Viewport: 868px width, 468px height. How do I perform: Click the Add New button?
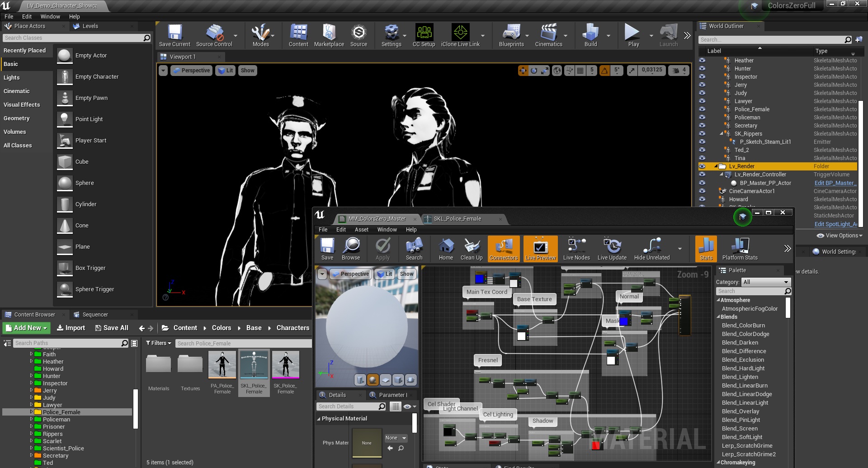tap(27, 328)
